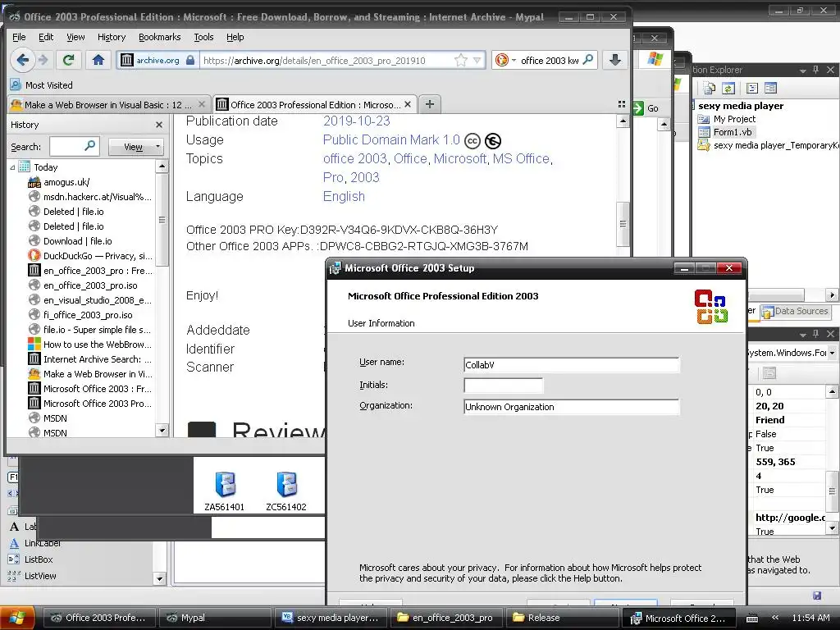This screenshot has height=630, width=840.
Task: Expand hidden tray icons chevron
Action: pos(774,618)
